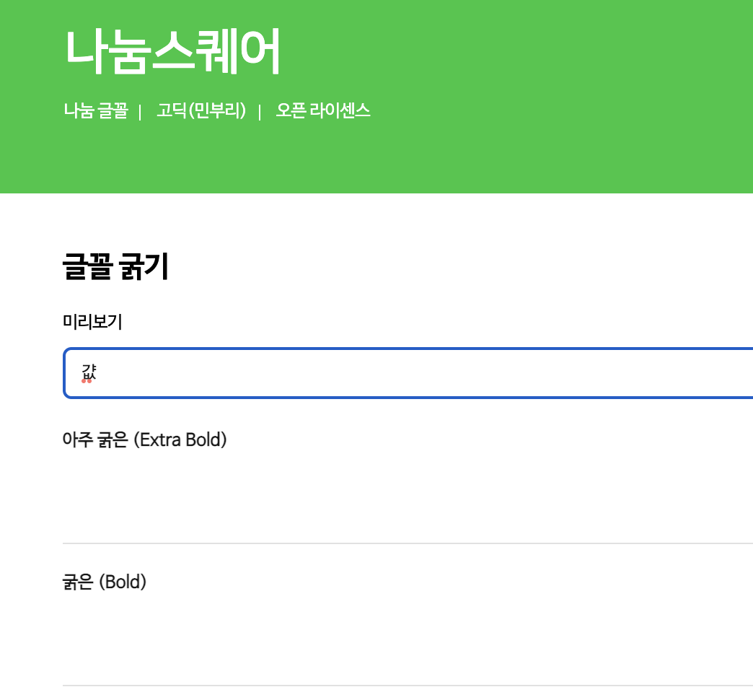Click the 나눔스퀘어 page title
Screen dimensions: 753x700
coord(172,51)
